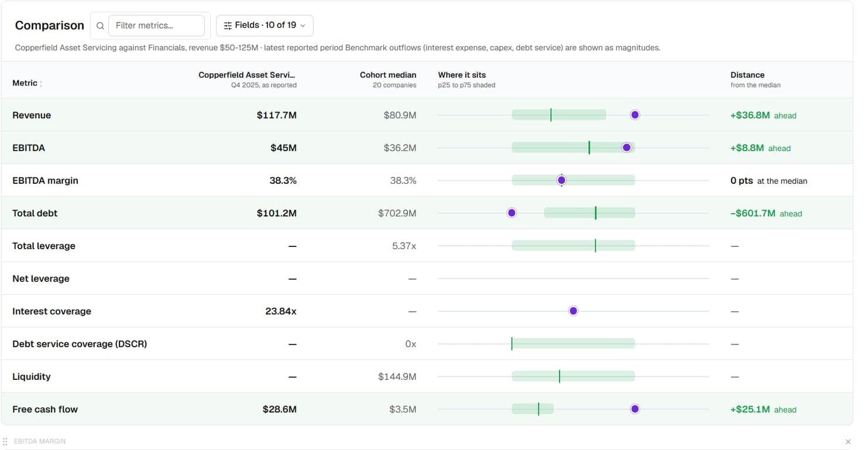868x450 pixels.
Task: Select the purple Revenue position dot
Action: [635, 115]
